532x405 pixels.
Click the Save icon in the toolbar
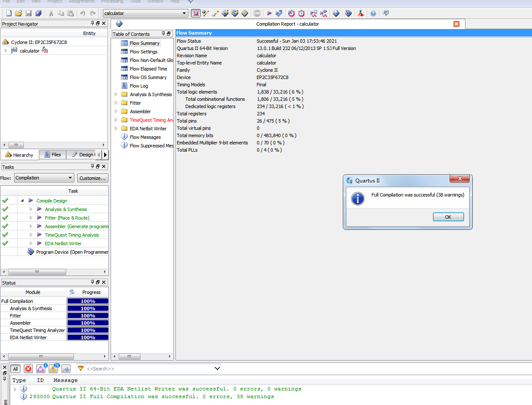coord(29,13)
